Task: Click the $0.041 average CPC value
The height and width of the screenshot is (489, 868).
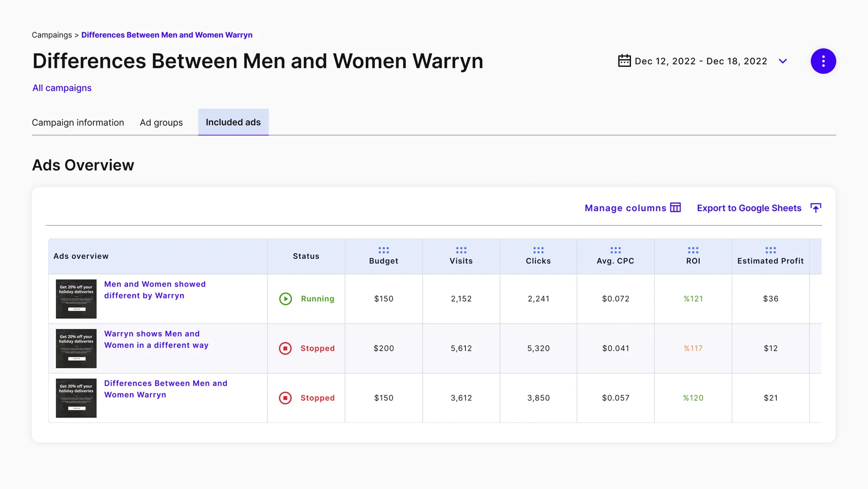Action: pos(616,348)
